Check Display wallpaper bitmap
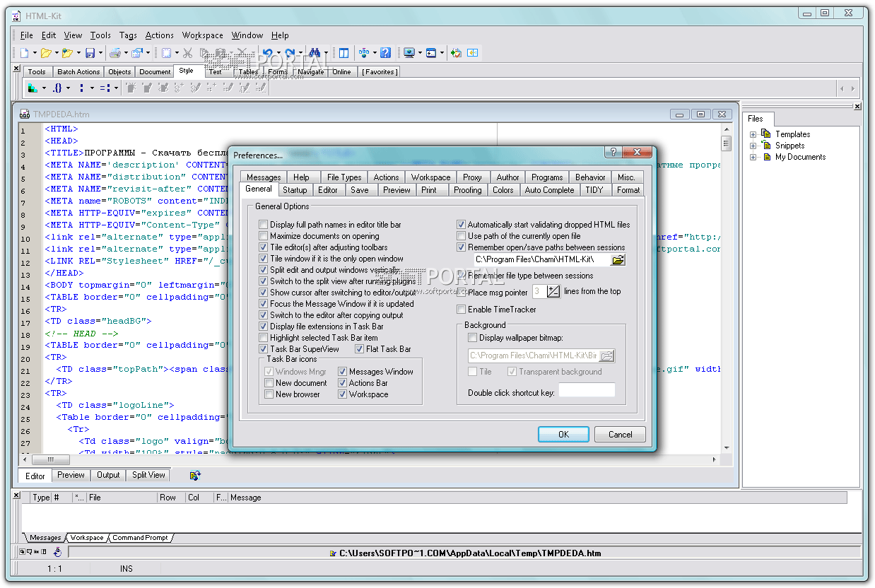 point(473,338)
